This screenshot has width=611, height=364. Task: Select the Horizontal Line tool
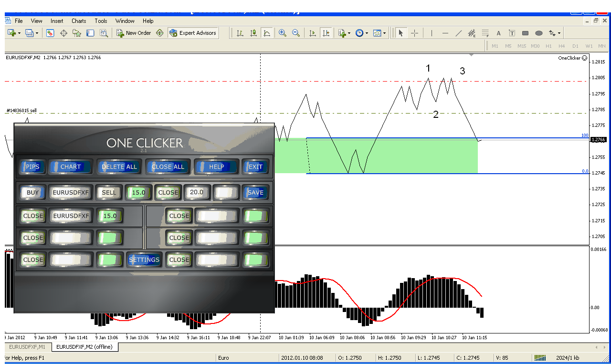(x=445, y=33)
